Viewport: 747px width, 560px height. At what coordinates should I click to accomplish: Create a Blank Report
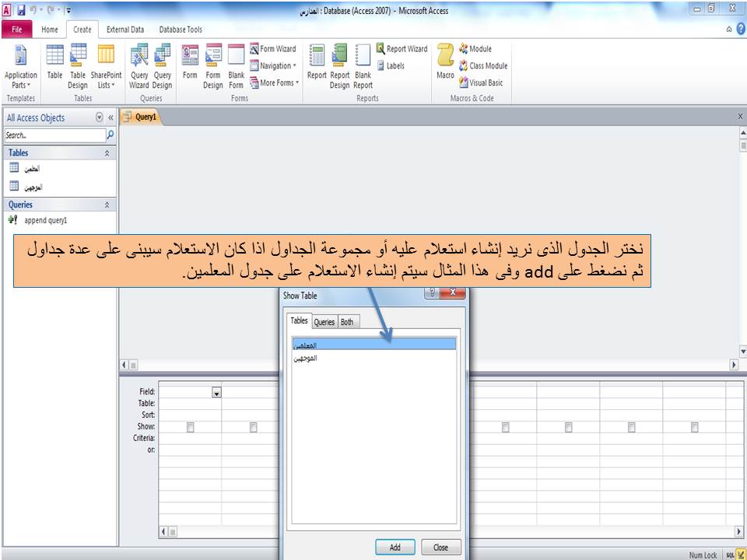click(363, 67)
